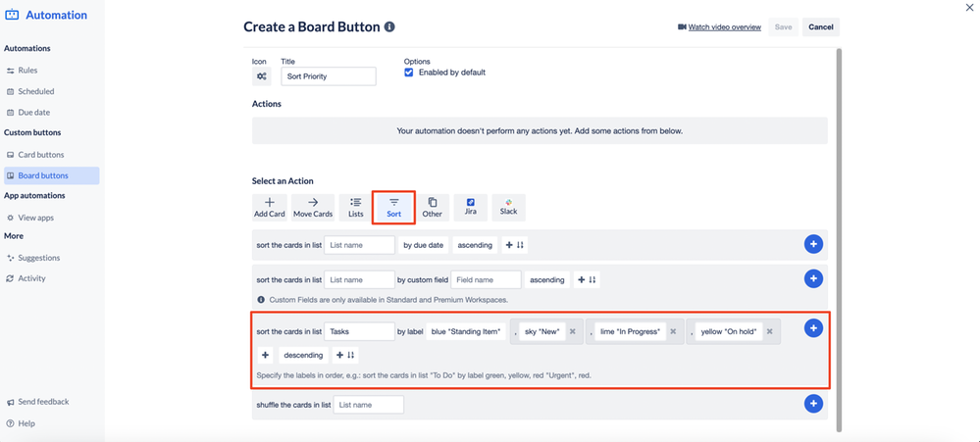980x442 pixels.
Task: Select the Lists action category
Action: click(x=356, y=208)
